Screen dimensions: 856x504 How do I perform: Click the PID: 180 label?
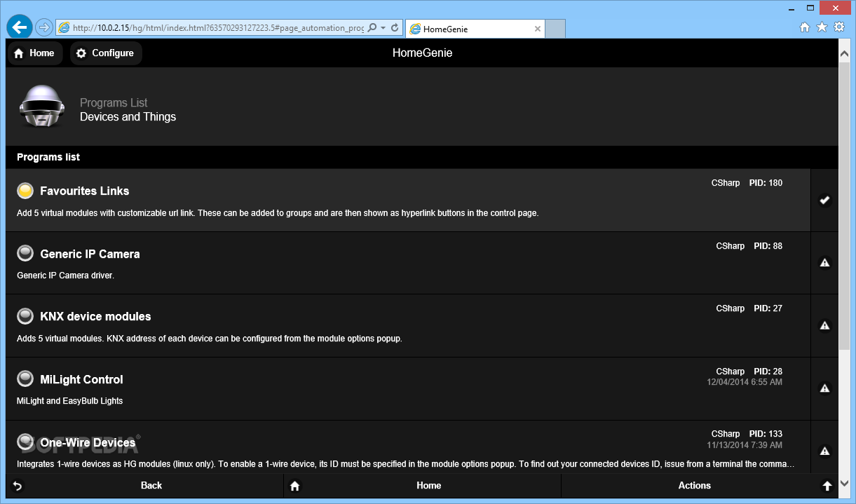pos(766,183)
